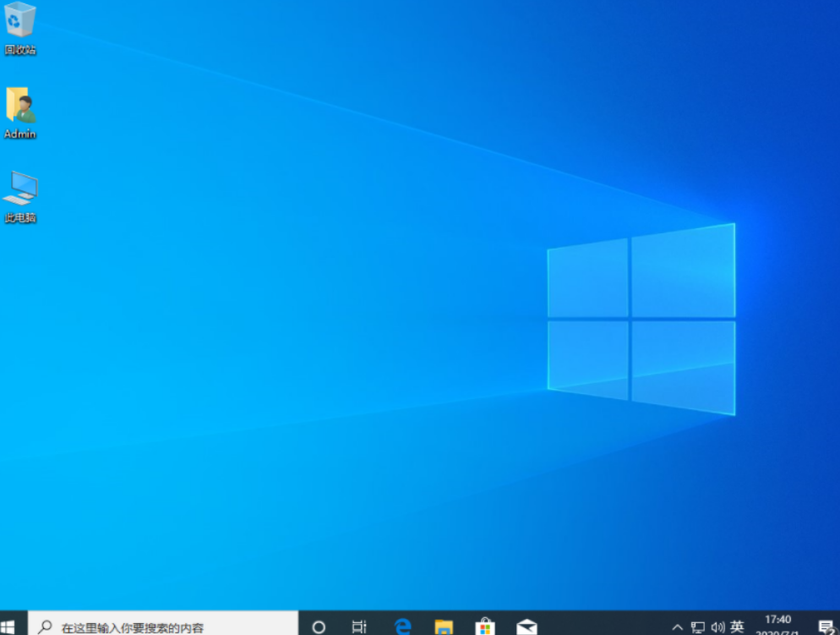Open File Explorer from the taskbar
The height and width of the screenshot is (635, 840).
click(444, 627)
